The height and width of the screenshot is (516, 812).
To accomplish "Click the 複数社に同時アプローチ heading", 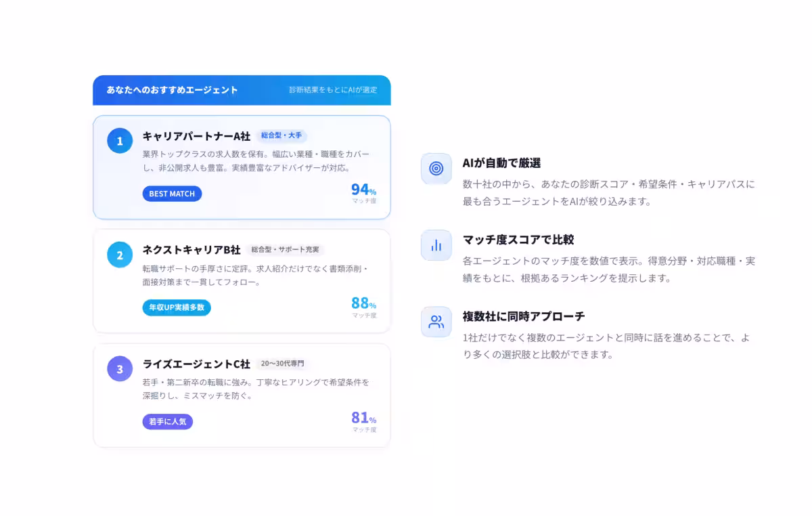I will tap(524, 316).
